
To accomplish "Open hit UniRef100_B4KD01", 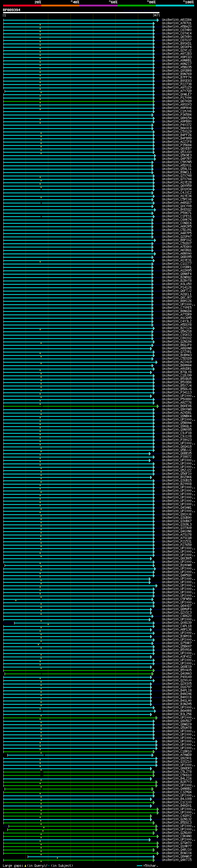I will [176, 806].
